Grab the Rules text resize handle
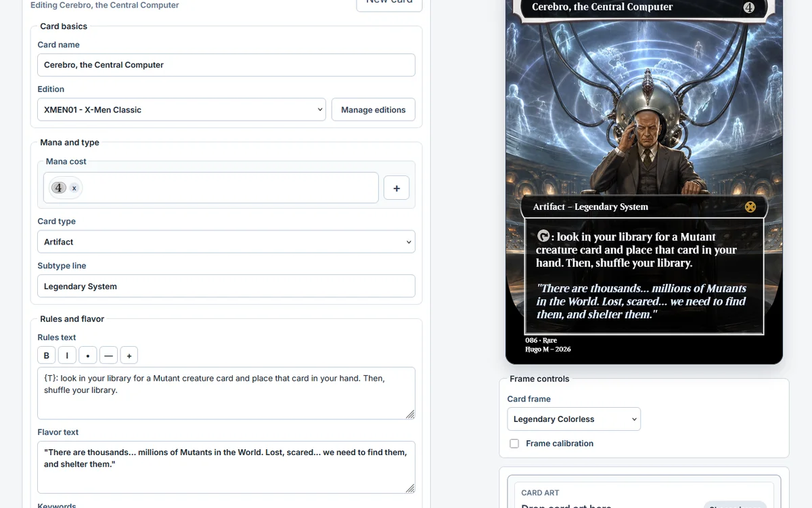This screenshot has width=812, height=508. click(410, 415)
